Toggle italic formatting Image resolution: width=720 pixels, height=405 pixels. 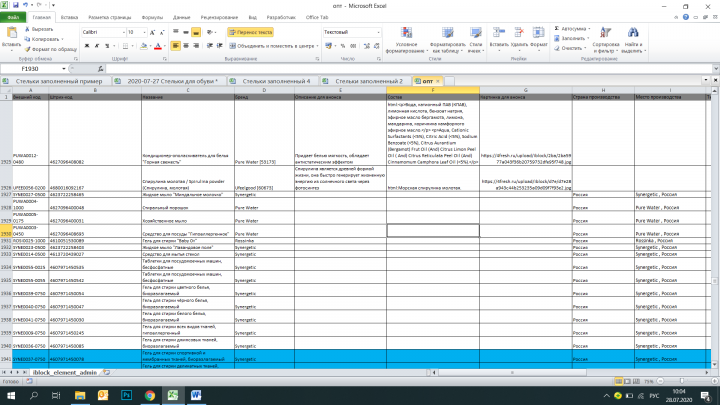click(97, 46)
